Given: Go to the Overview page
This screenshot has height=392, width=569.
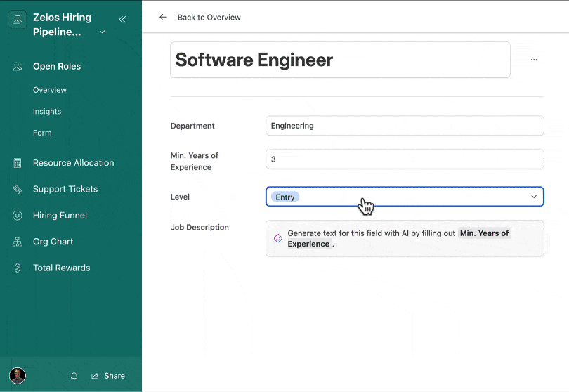Looking at the screenshot, I should pyautogui.click(x=50, y=90).
